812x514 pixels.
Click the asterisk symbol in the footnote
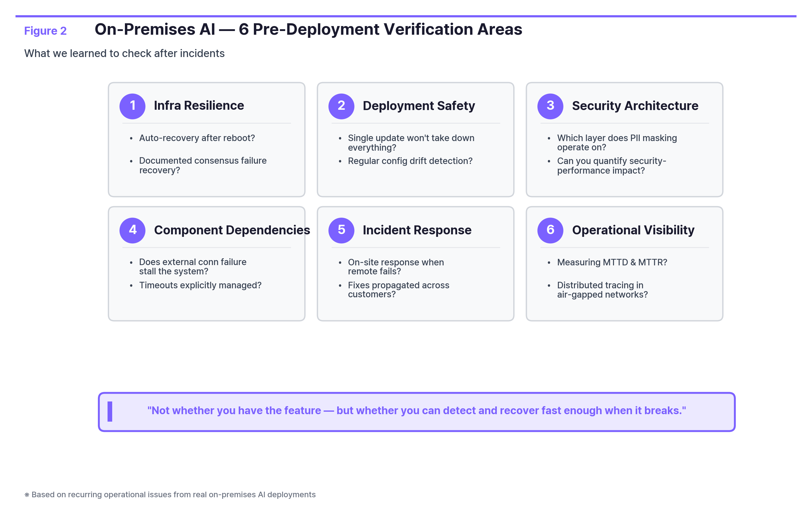click(27, 494)
